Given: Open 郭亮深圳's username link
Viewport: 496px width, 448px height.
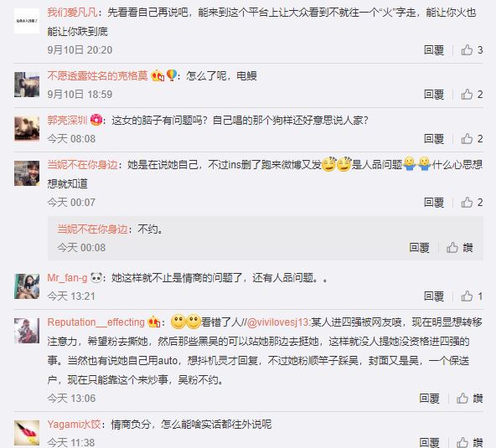Looking at the screenshot, I should point(67,120).
